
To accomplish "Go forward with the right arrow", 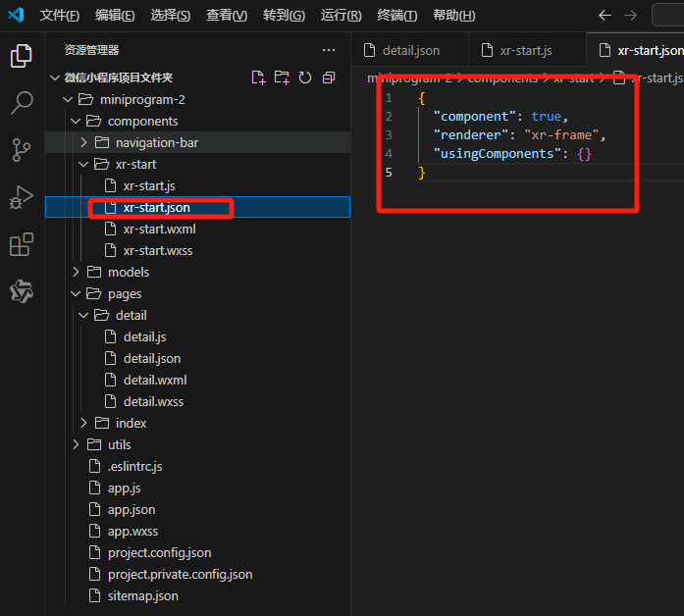I will 630,16.
